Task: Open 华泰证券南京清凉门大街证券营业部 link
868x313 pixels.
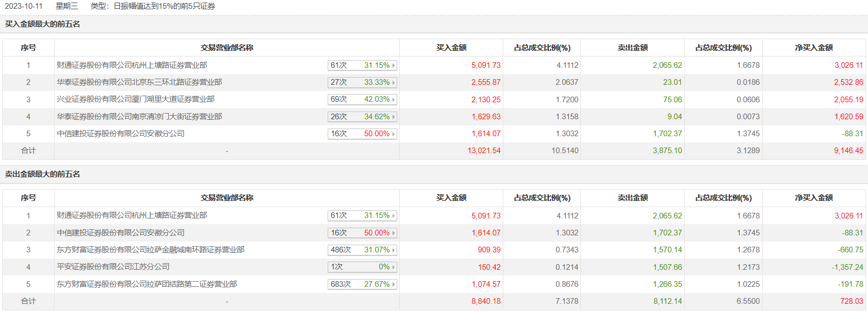Action: [139, 117]
